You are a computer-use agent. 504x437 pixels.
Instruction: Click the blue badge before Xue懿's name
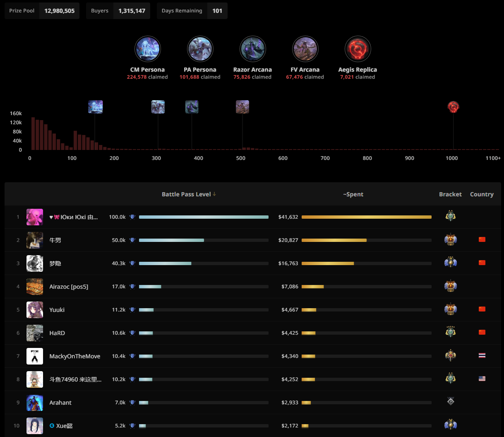pyautogui.click(x=52, y=426)
